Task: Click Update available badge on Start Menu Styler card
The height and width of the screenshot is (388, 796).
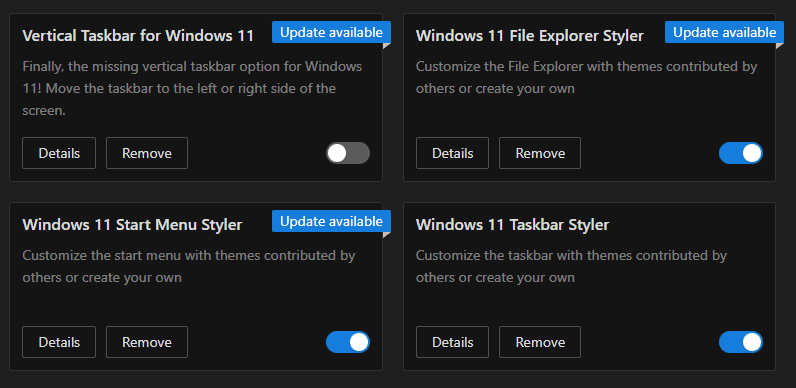Action: pos(331,221)
